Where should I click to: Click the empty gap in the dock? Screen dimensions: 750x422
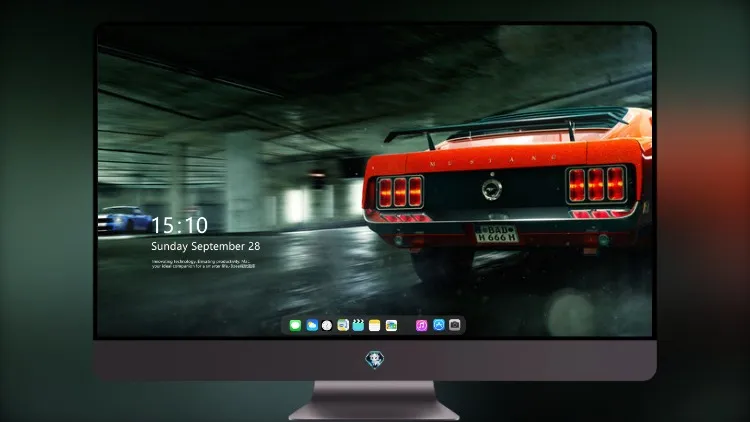tap(407, 325)
